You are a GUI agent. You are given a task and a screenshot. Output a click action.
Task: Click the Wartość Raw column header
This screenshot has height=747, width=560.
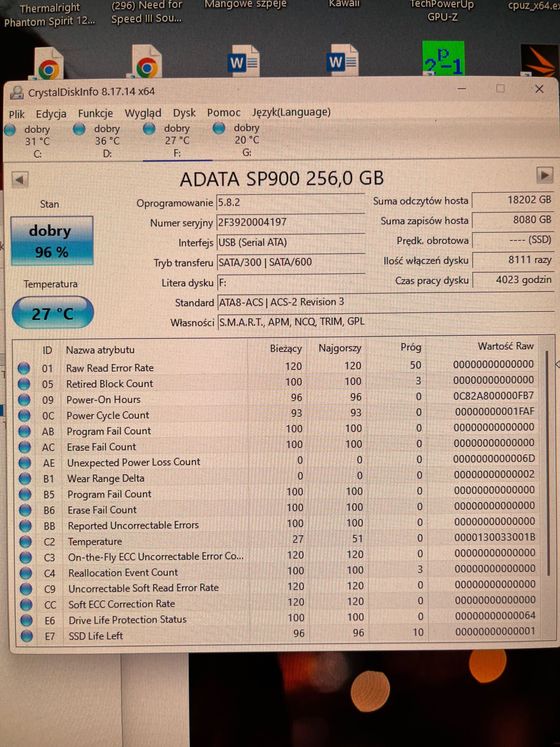coord(506,346)
